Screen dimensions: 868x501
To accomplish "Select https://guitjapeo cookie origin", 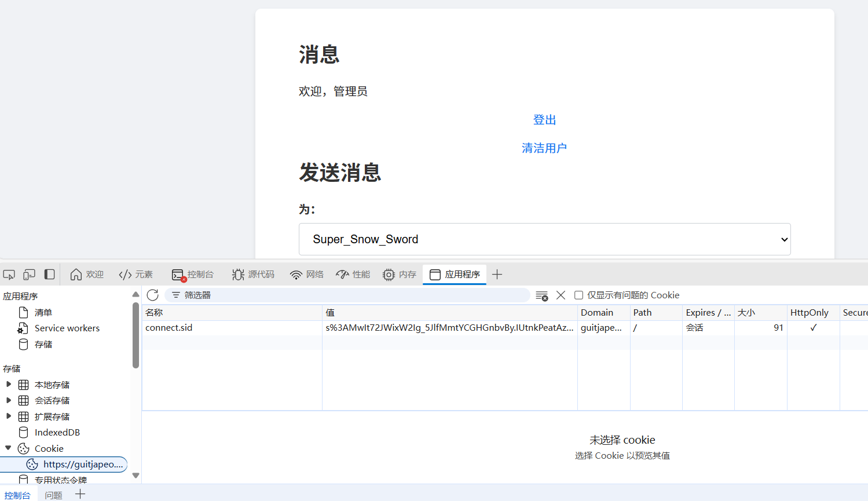I will (64, 465).
